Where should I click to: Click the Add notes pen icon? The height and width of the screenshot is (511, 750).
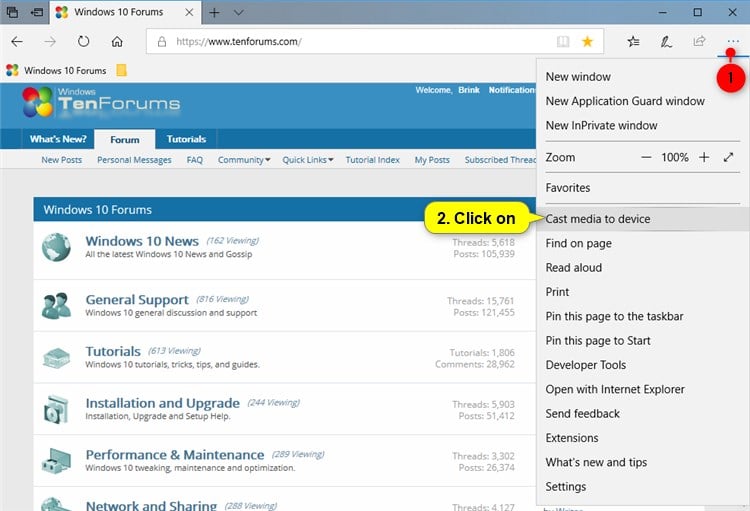coord(666,42)
